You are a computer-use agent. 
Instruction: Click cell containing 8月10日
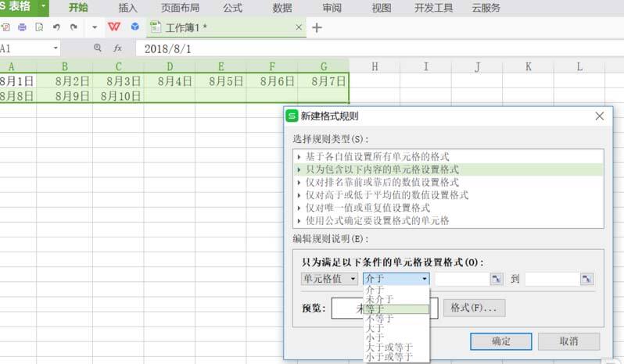(x=118, y=96)
